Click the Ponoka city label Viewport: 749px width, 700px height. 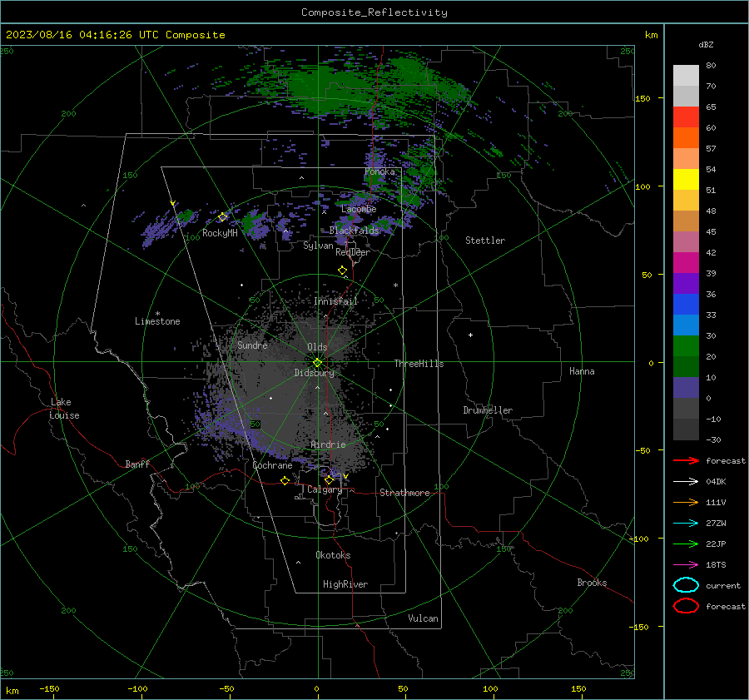[x=379, y=171]
